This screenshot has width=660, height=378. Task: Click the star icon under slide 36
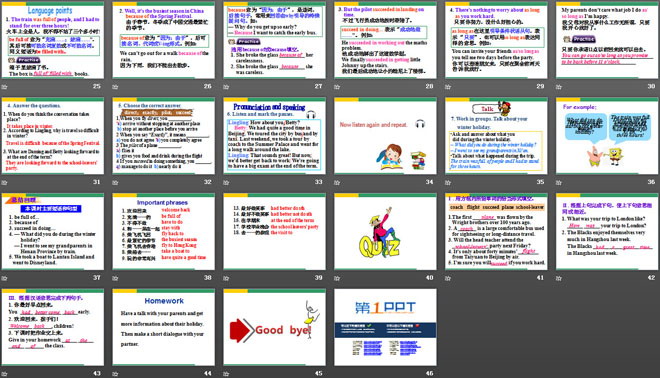pos(559,183)
